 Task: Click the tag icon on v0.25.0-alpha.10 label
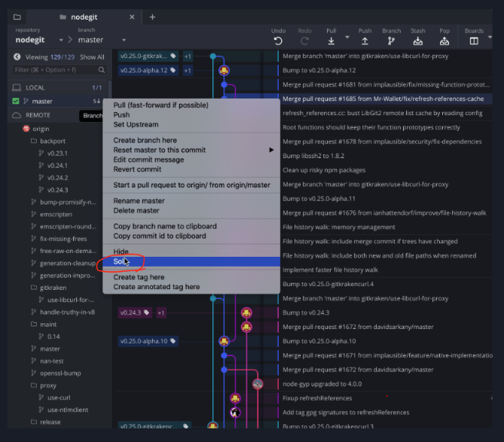173,341
